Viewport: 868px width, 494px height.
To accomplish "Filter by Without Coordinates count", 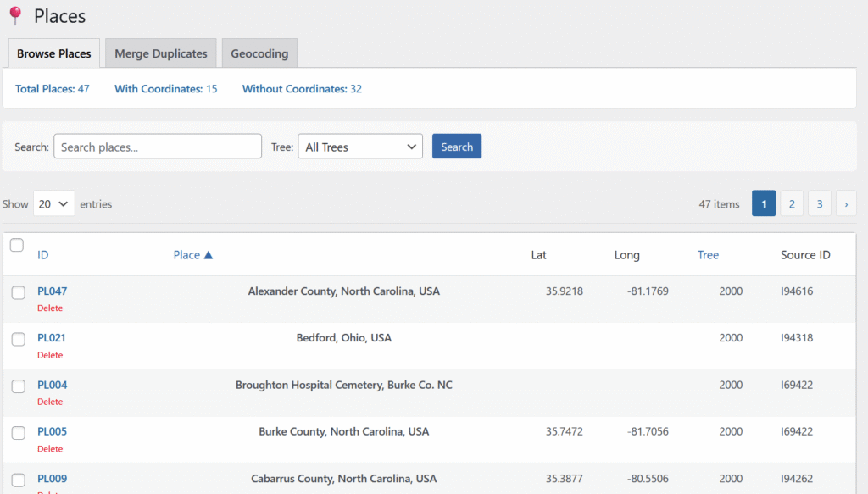I will tap(302, 89).
